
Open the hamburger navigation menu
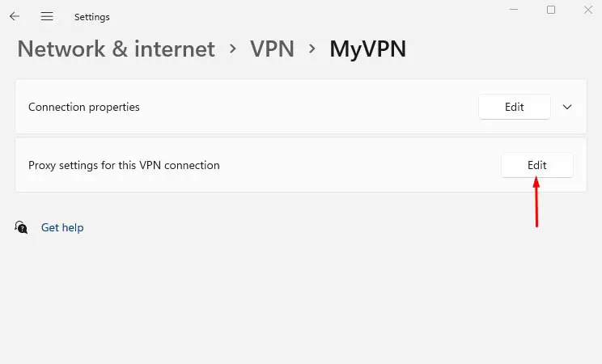[x=47, y=16]
